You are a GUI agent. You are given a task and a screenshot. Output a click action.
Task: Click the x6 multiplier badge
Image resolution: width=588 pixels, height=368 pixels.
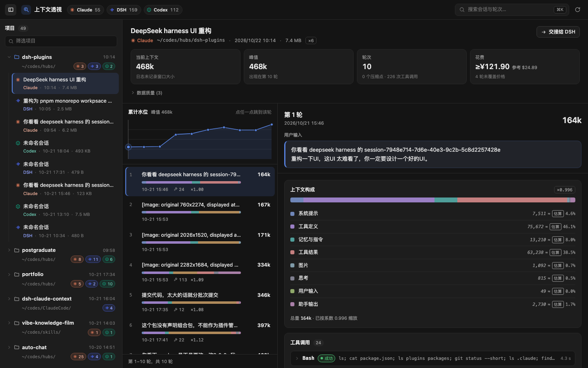pyautogui.click(x=311, y=40)
